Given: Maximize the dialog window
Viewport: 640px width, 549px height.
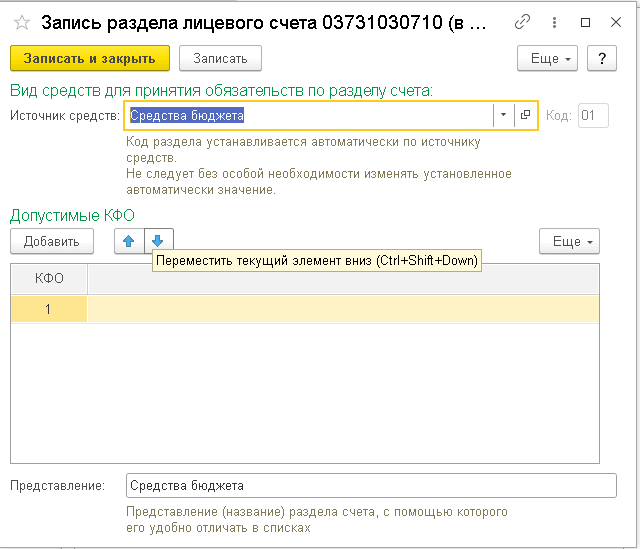Looking at the screenshot, I should 586,22.
